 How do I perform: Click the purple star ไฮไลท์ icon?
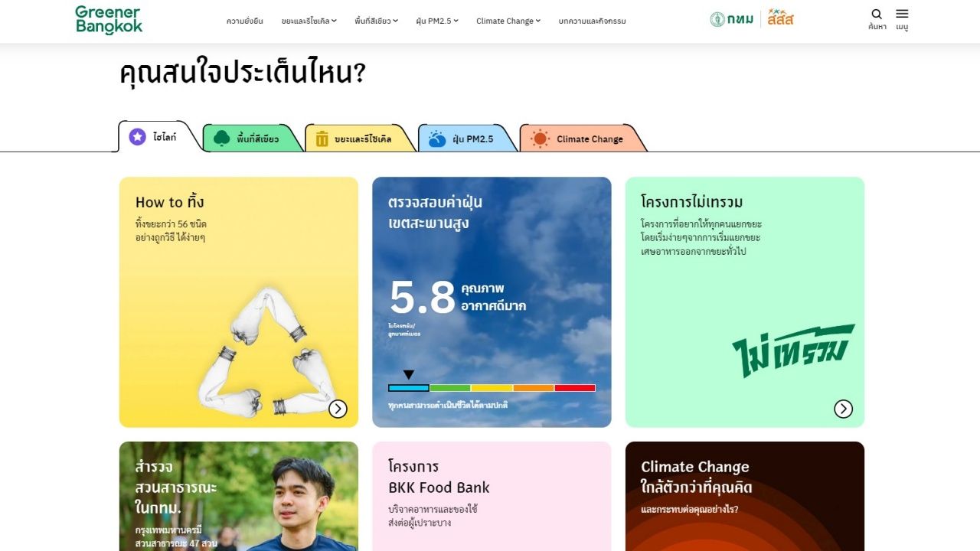(x=138, y=137)
